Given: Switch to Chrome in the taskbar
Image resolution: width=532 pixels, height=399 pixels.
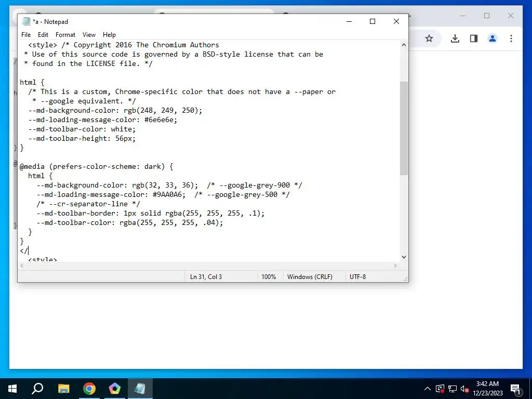Looking at the screenshot, I should [x=89, y=389].
